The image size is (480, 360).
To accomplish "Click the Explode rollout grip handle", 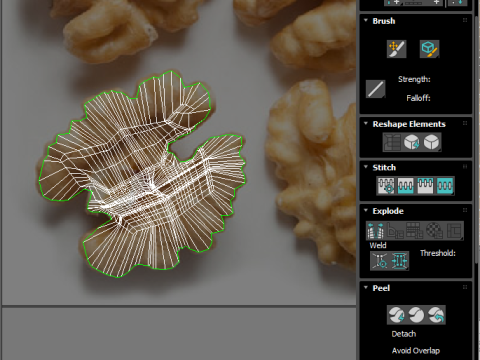I will click(x=465, y=210).
